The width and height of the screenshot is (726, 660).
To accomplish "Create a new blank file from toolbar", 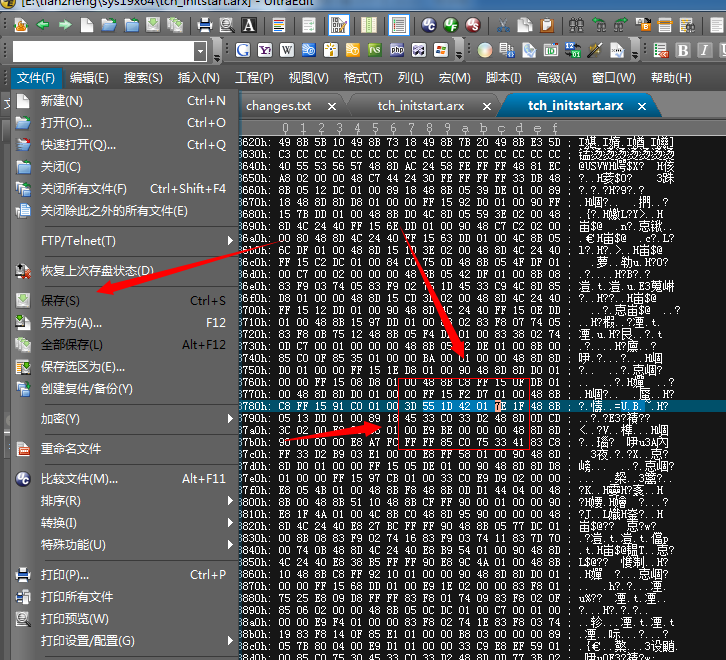I will point(87,25).
